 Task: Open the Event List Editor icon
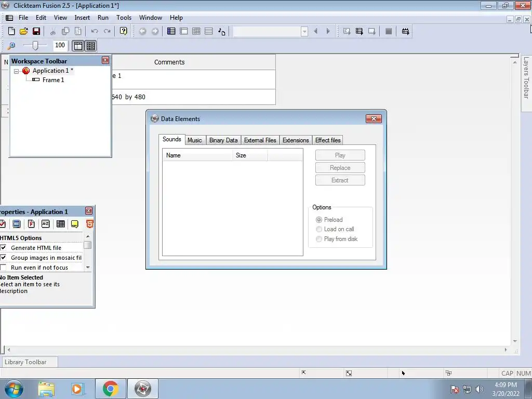(x=209, y=31)
